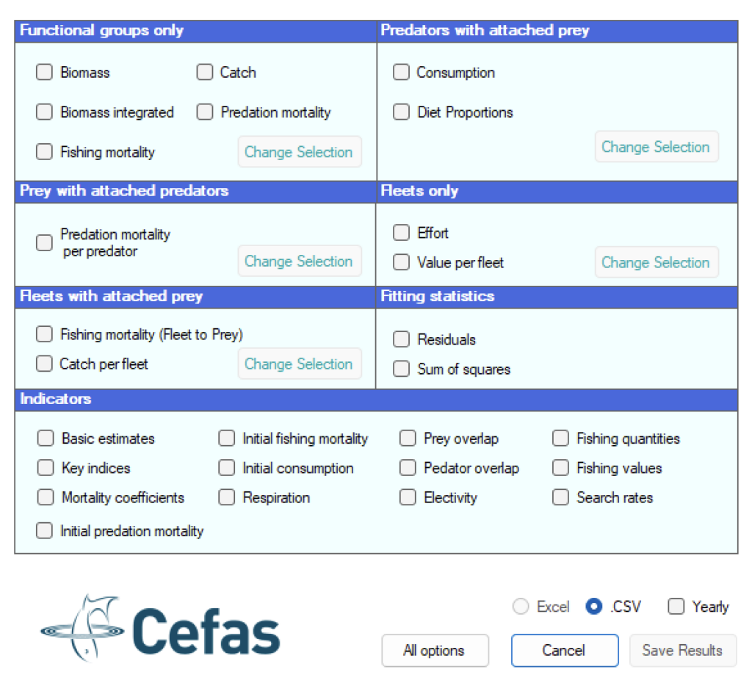The width and height of the screenshot is (752, 700).
Task: Check the Effort option under Fleets only
Action: click(x=400, y=233)
